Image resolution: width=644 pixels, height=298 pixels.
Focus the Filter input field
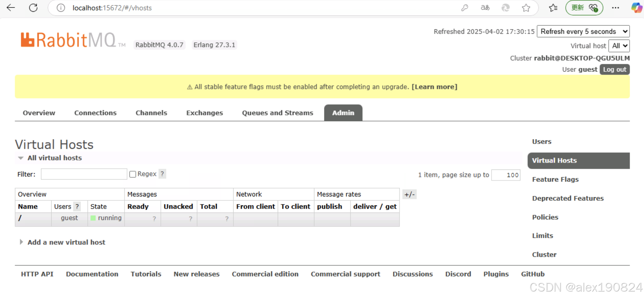point(84,174)
